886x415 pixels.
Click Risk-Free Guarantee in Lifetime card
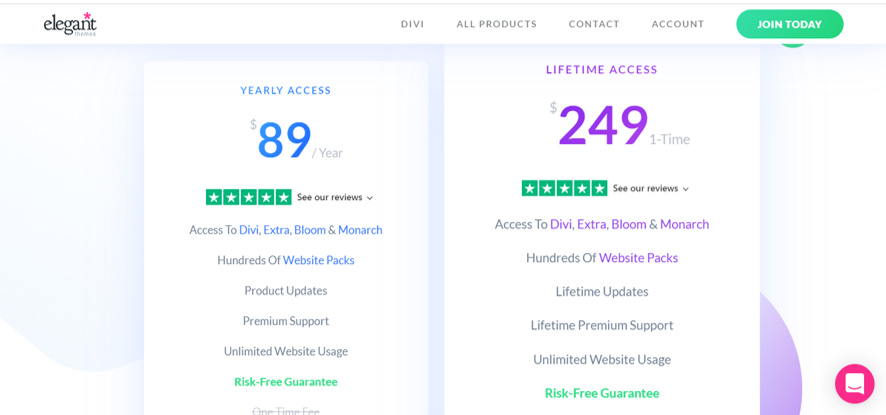tap(602, 393)
